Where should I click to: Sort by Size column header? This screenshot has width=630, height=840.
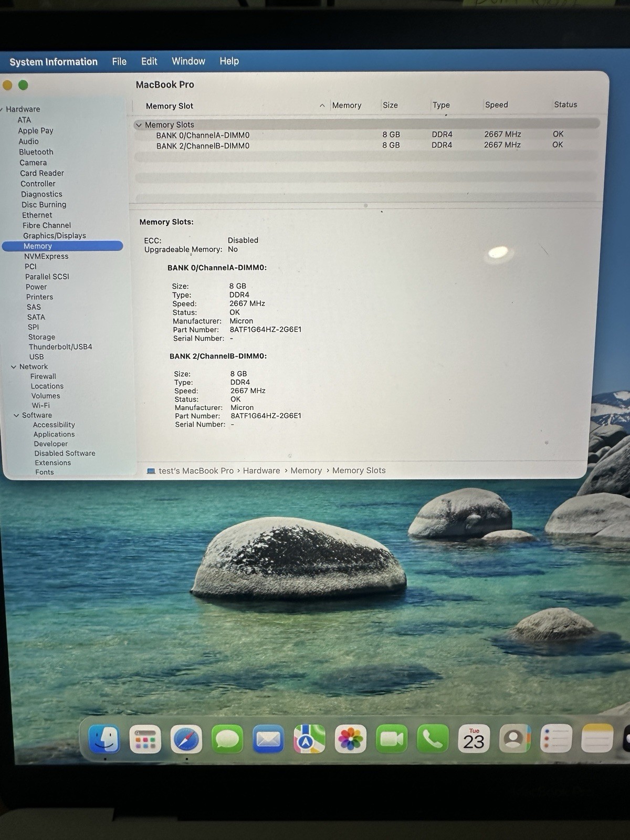click(x=390, y=105)
